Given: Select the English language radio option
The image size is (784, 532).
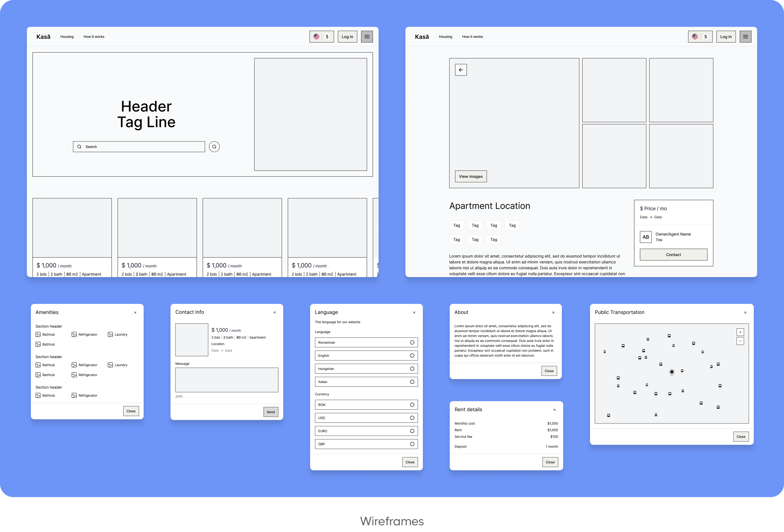Looking at the screenshot, I should (412, 356).
